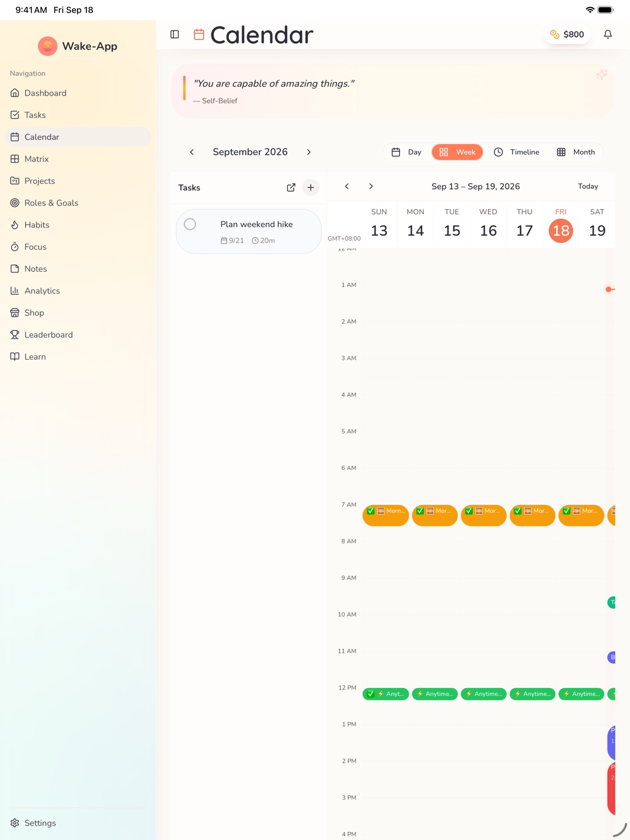
Task: Open the Plan weekend hike task
Action: [x=249, y=231]
